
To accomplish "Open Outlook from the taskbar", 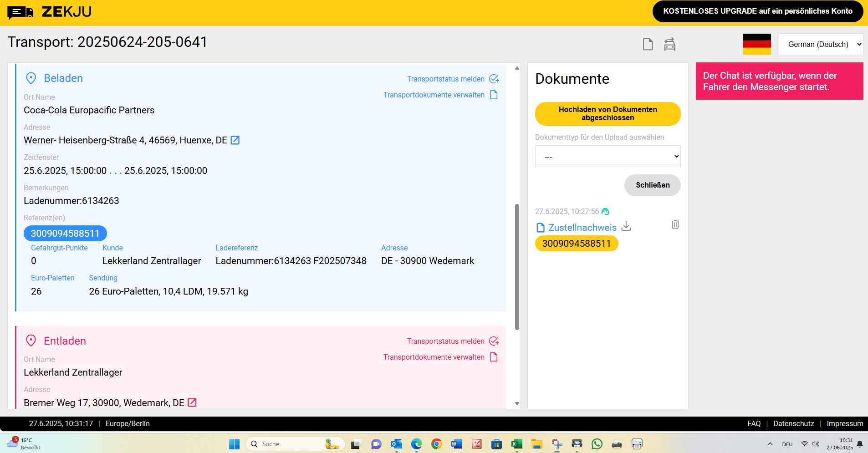I will 397,444.
